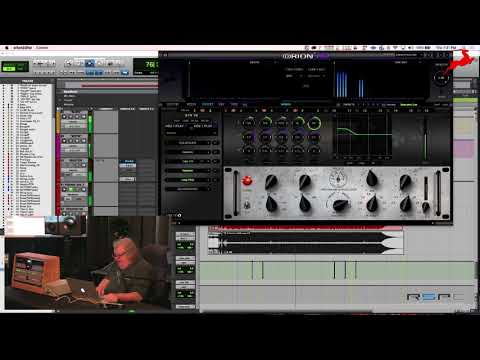Click the green EQ curve graph in Orion
The width and height of the screenshot is (480, 360).
coord(363,136)
